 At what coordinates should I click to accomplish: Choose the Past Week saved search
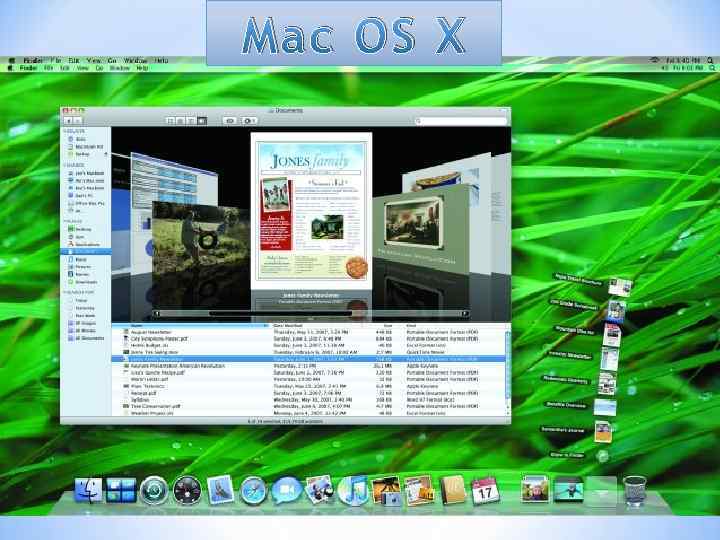pyautogui.click(x=81, y=315)
